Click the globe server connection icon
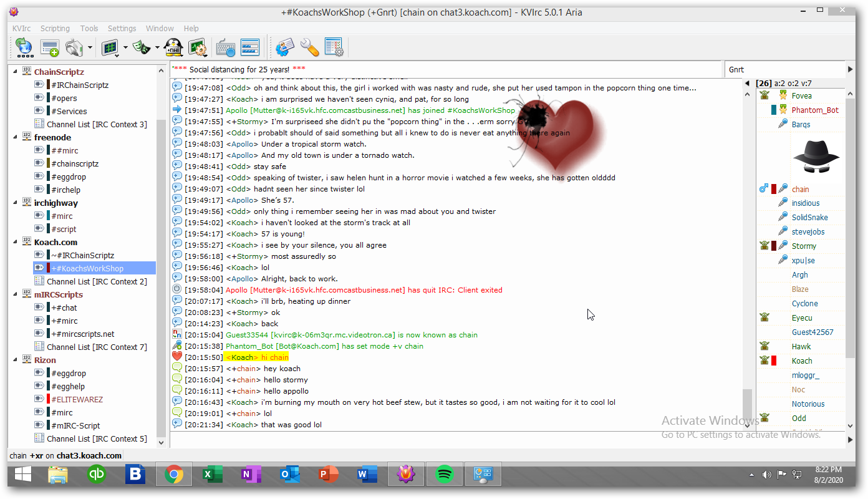This screenshot has width=868, height=499. [24, 47]
